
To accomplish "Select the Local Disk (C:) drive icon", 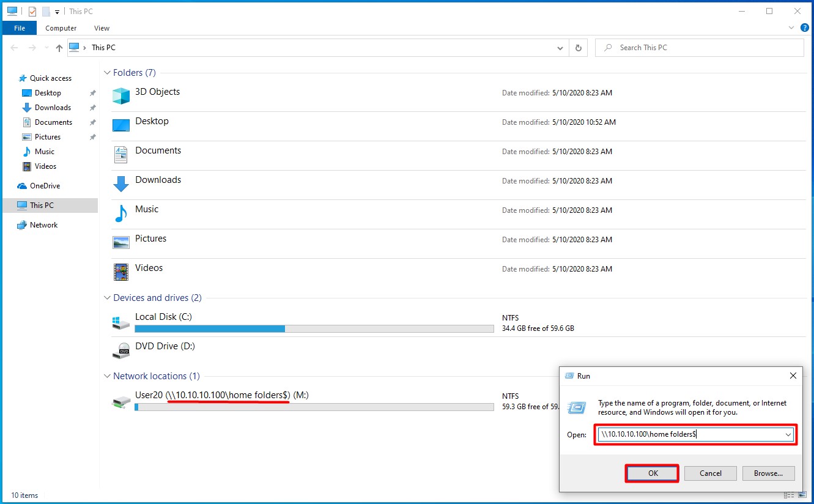I will click(121, 322).
